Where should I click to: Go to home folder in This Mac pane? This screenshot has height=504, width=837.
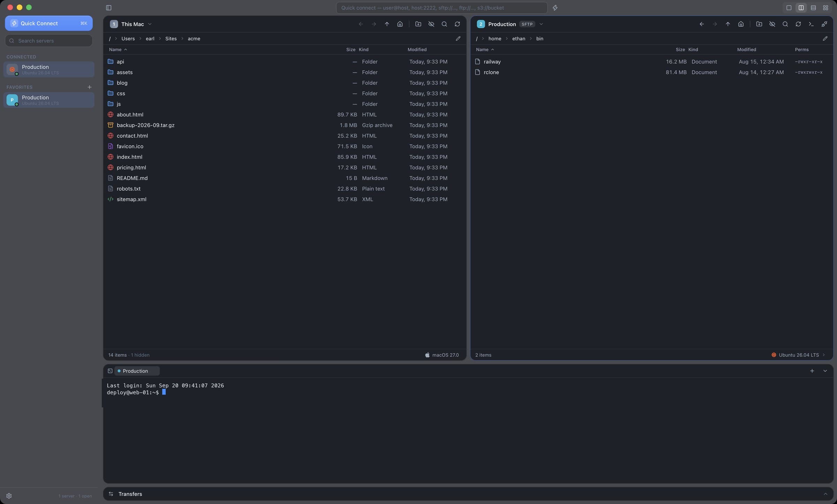pyautogui.click(x=400, y=24)
